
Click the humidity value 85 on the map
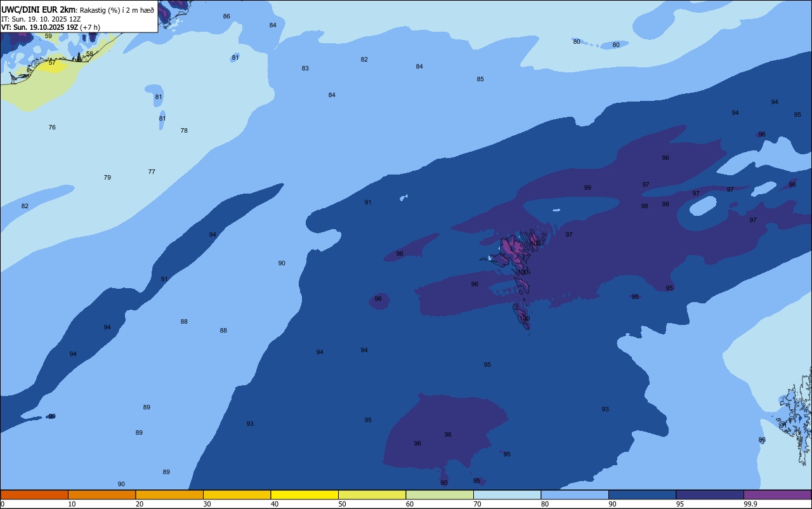[x=480, y=79]
